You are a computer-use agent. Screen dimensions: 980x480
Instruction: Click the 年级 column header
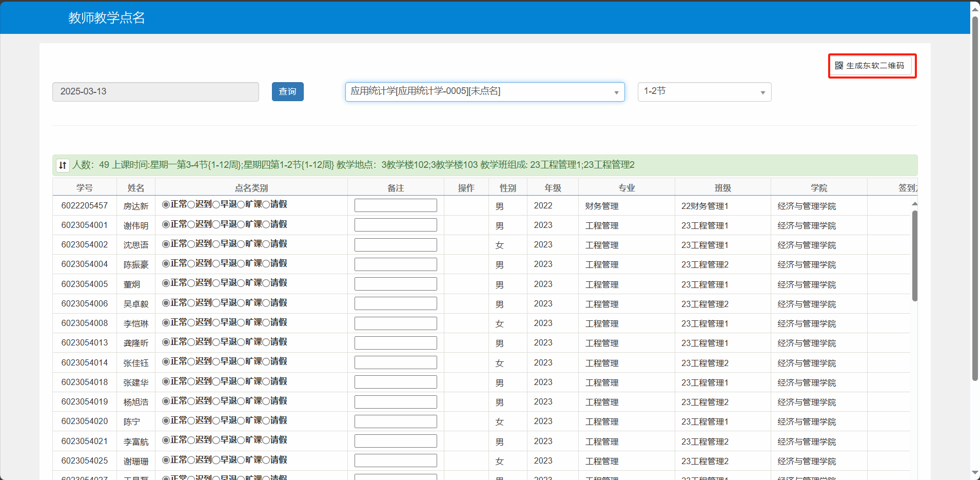pyautogui.click(x=553, y=187)
